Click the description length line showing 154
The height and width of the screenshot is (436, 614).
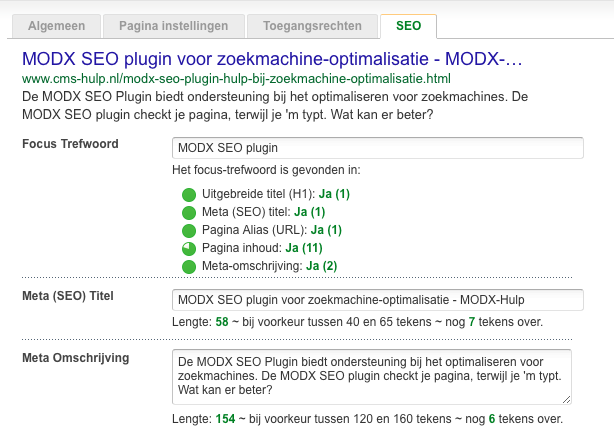pos(367,419)
